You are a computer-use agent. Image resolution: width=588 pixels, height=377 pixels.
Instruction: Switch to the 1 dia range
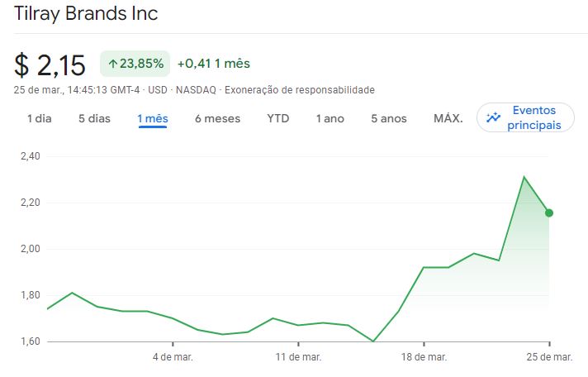39,118
